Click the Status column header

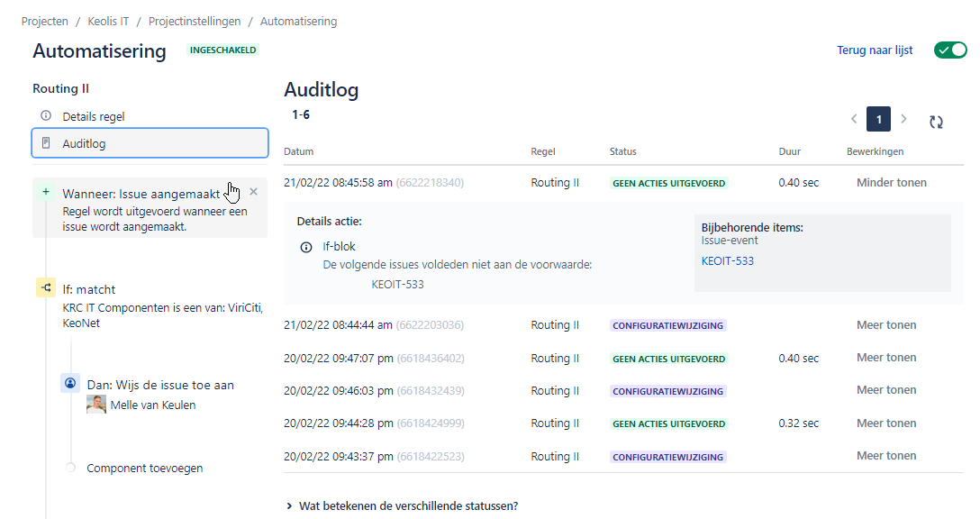[623, 151]
